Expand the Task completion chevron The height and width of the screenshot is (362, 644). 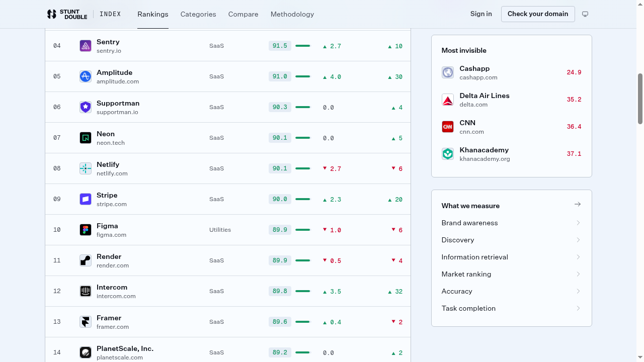click(x=578, y=308)
